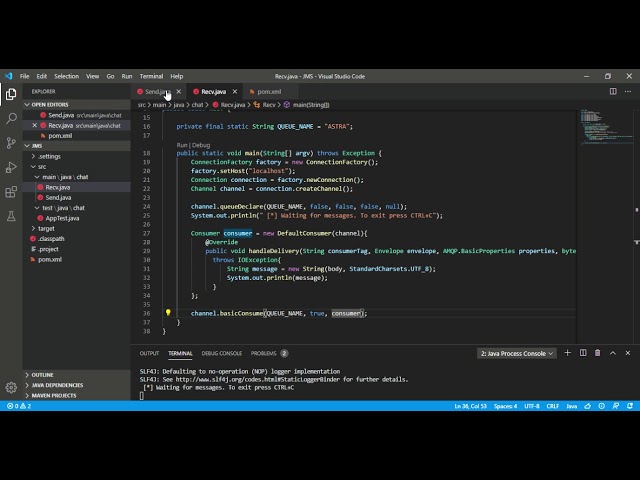This screenshot has height=480, width=640.
Task: Open the Source Control view
Action: click(11, 143)
